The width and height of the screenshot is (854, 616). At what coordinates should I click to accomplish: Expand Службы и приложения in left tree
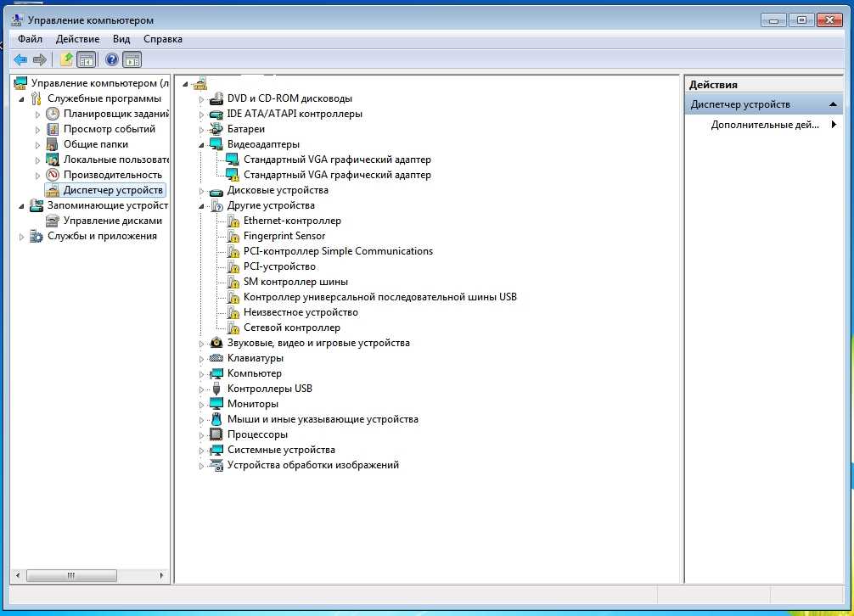[22, 237]
